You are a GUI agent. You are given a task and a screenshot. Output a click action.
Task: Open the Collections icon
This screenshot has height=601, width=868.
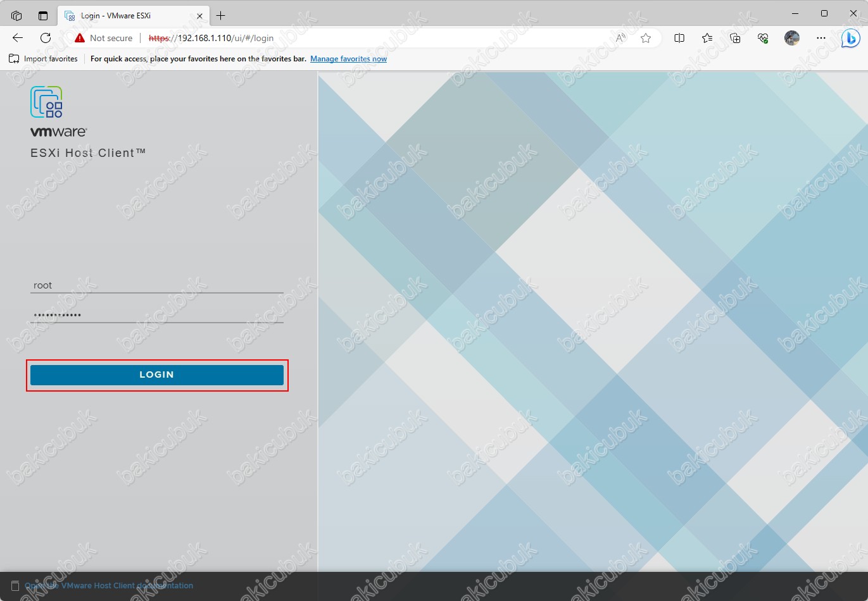[735, 38]
